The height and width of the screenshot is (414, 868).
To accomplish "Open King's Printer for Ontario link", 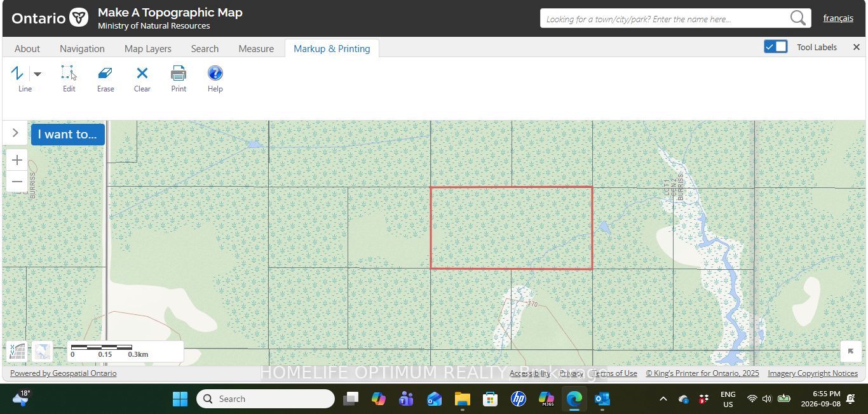I will point(703,373).
